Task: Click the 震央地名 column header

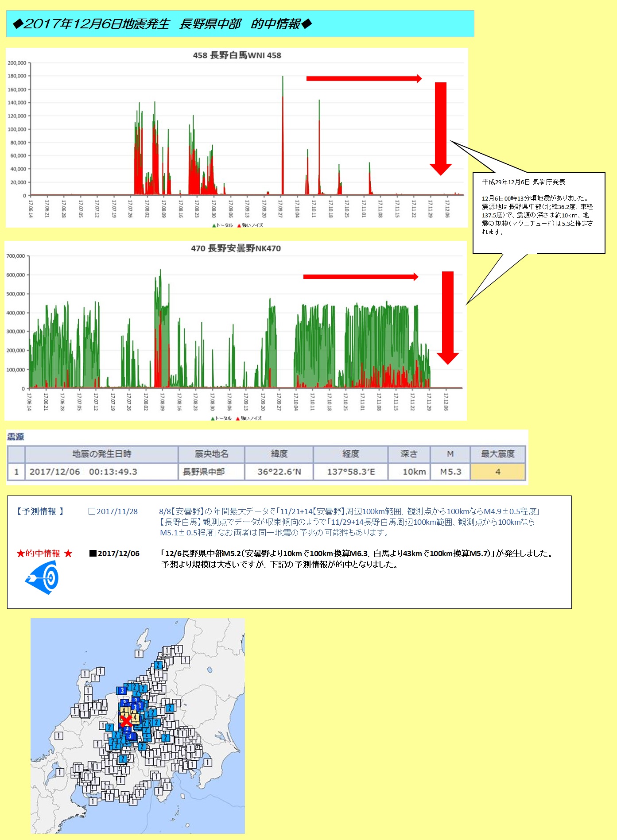Action: click(x=211, y=454)
